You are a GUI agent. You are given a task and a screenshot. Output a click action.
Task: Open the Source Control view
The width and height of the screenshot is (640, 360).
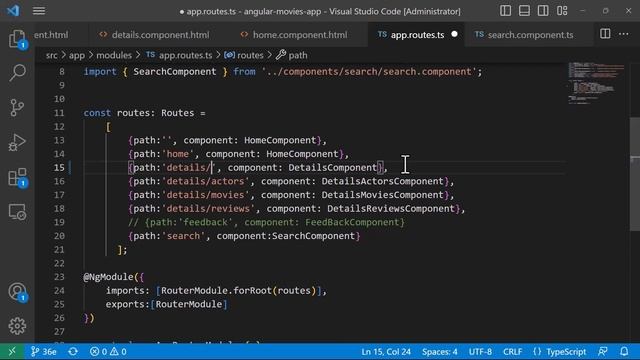pos(17,108)
